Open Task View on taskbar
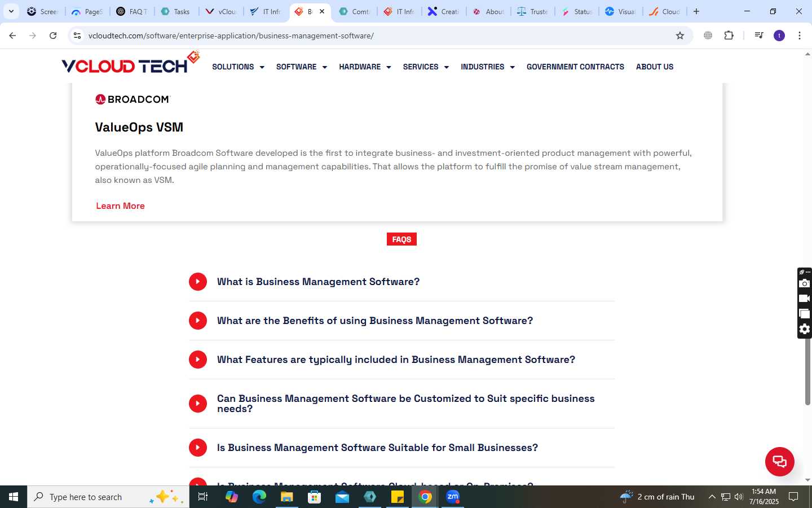This screenshot has height=508, width=812. (203, 497)
